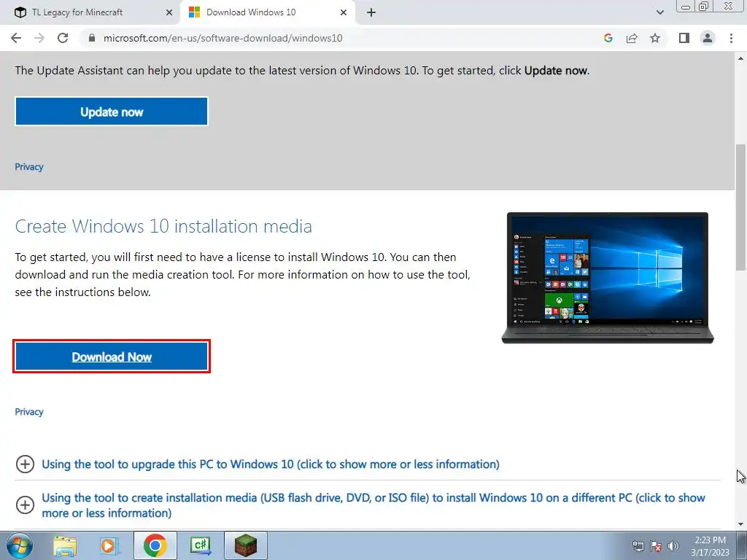This screenshot has height=560, width=747.
Task: Open the side panel icon
Action: pos(684,38)
